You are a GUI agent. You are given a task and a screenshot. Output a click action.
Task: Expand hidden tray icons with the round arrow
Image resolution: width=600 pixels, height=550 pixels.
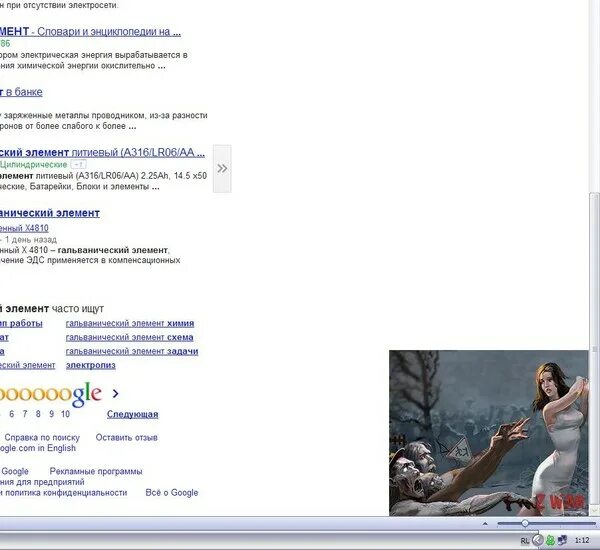click(x=538, y=540)
